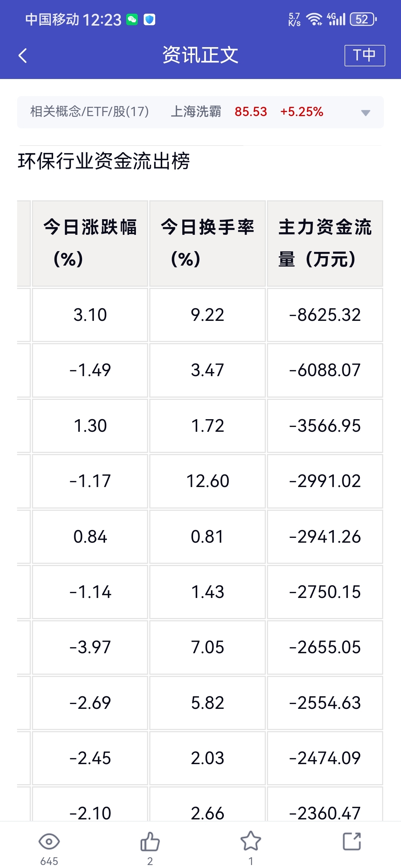401x868 pixels.
Task: Open the T中 font size button
Action: (364, 56)
